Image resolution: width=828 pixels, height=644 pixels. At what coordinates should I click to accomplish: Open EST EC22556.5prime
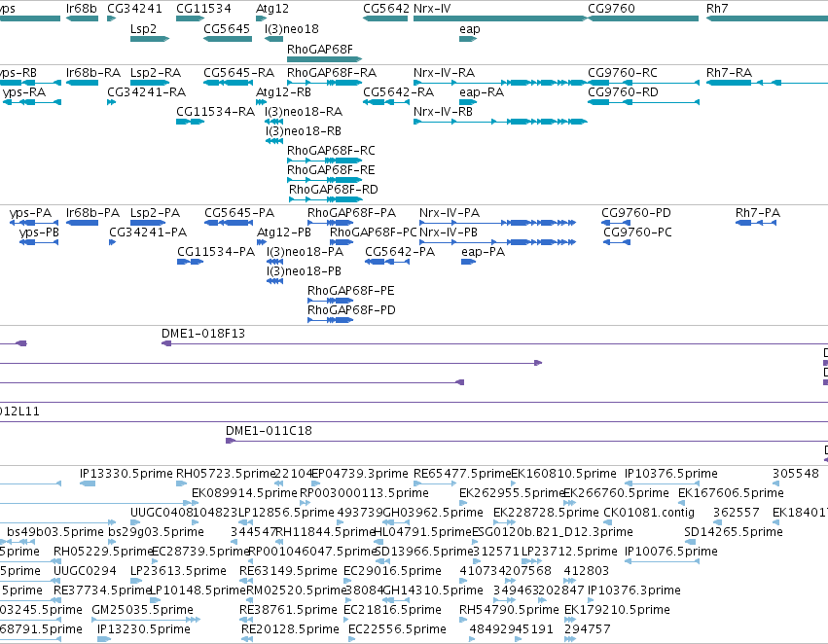[x=397, y=629]
